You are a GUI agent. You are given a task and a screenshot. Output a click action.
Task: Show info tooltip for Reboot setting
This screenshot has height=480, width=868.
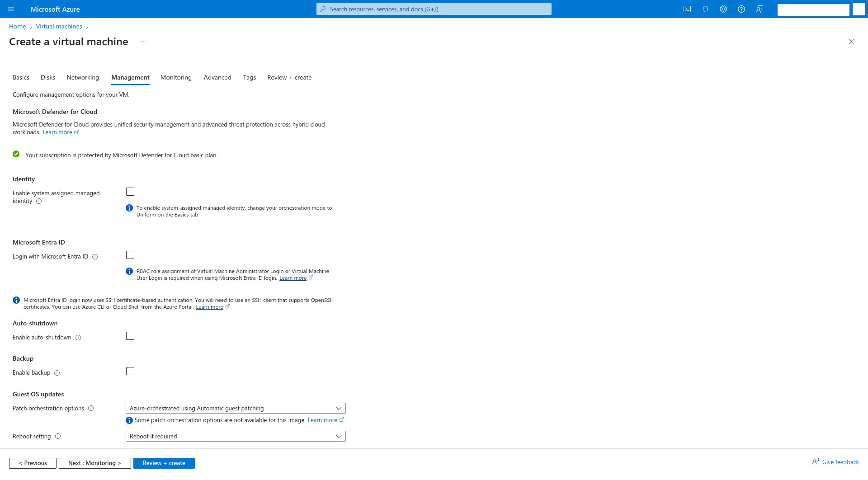(x=58, y=436)
